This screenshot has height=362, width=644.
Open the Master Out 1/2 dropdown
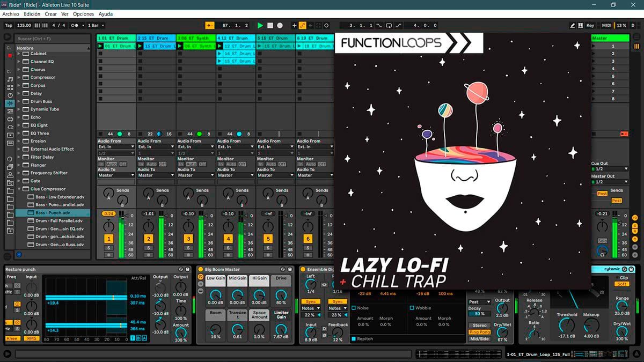click(x=610, y=182)
